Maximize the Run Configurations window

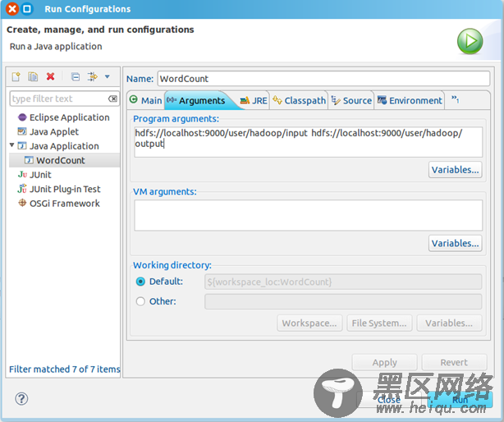27,9
